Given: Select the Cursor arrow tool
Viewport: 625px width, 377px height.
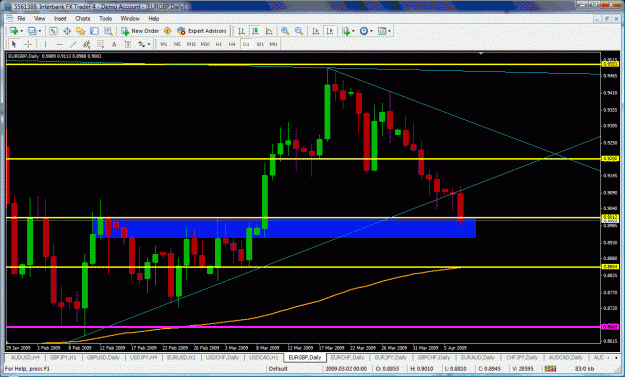Looking at the screenshot, I should coord(14,44).
